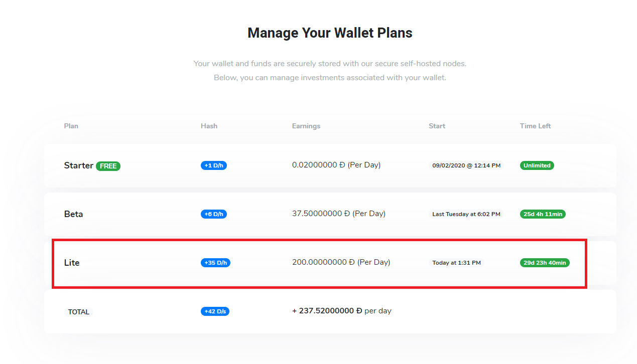
Task: Click the 200.00000000 Ð per day earnings
Action: tap(341, 262)
